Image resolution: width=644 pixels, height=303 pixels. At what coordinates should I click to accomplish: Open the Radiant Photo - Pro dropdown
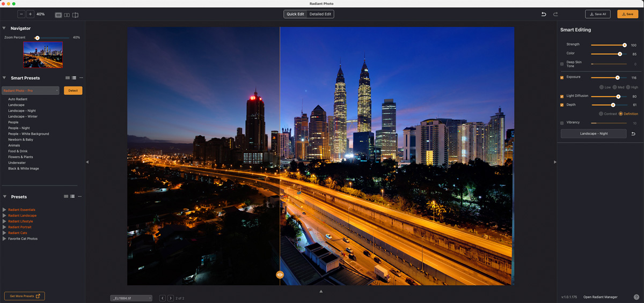(x=31, y=91)
